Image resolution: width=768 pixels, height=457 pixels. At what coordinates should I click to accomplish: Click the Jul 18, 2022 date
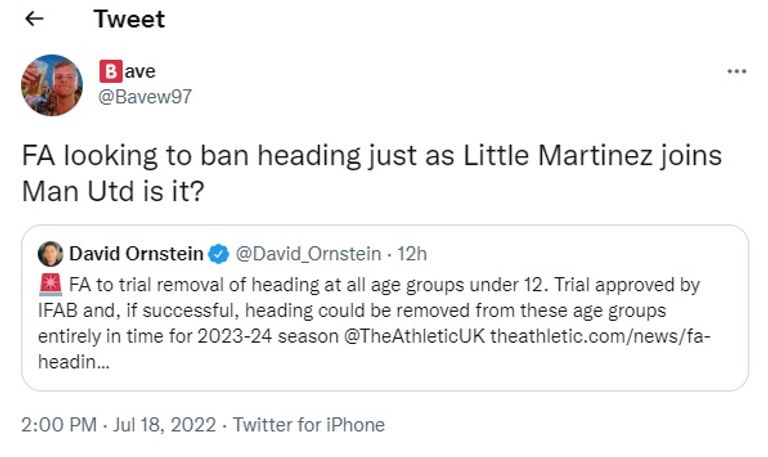click(162, 424)
